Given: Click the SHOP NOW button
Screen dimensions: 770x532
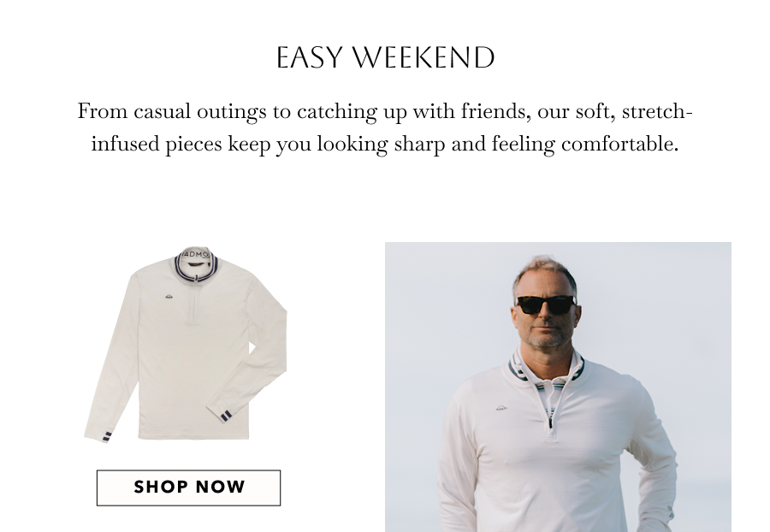Looking at the screenshot, I should point(188,488).
